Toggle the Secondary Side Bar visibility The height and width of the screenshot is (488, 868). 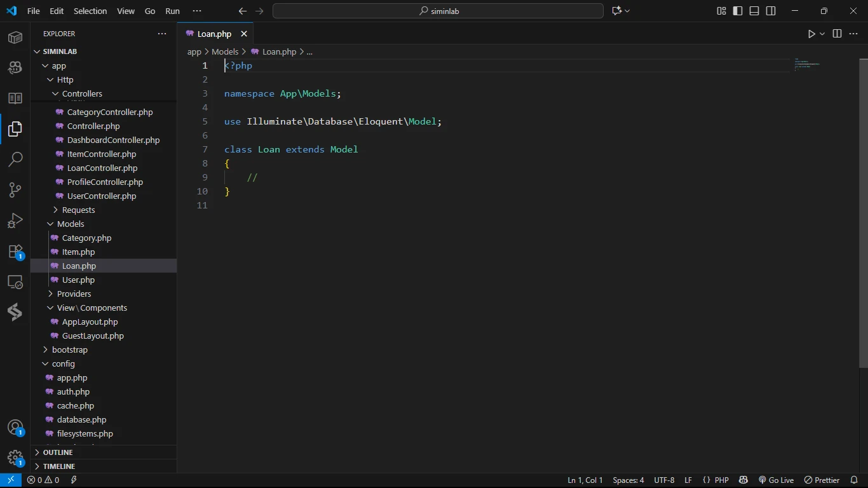click(x=771, y=11)
